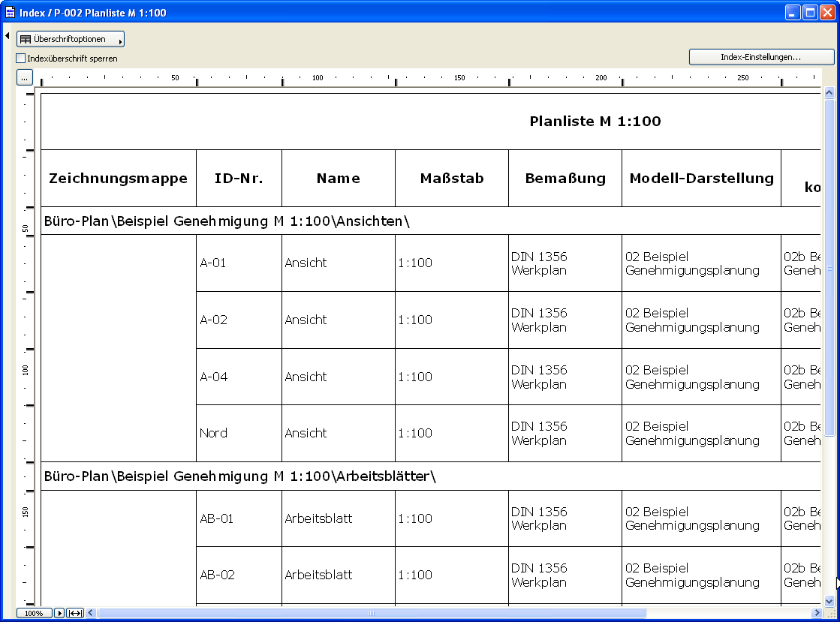840x622 pixels.
Task: Open the Überschriftoptionen dropdown
Action: coord(70,39)
